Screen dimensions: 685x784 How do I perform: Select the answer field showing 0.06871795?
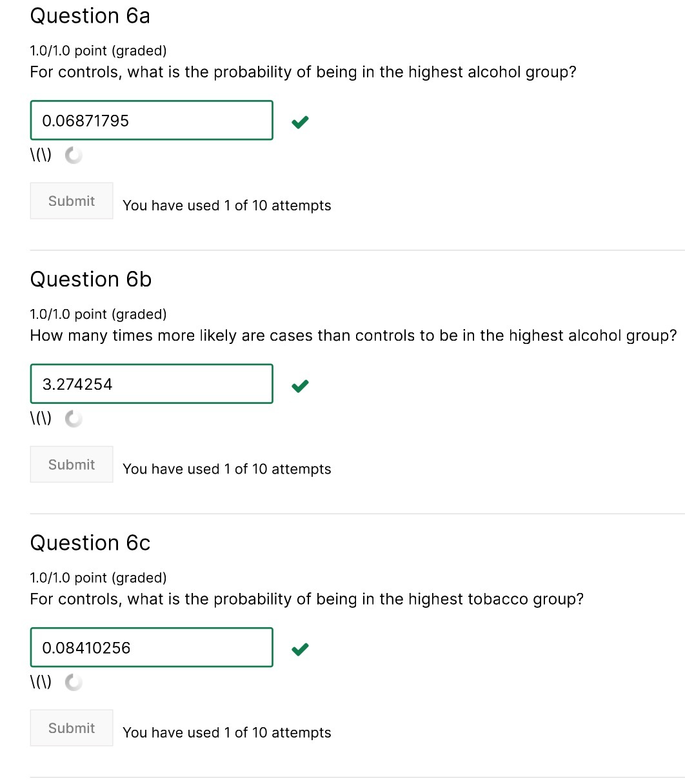[151, 120]
